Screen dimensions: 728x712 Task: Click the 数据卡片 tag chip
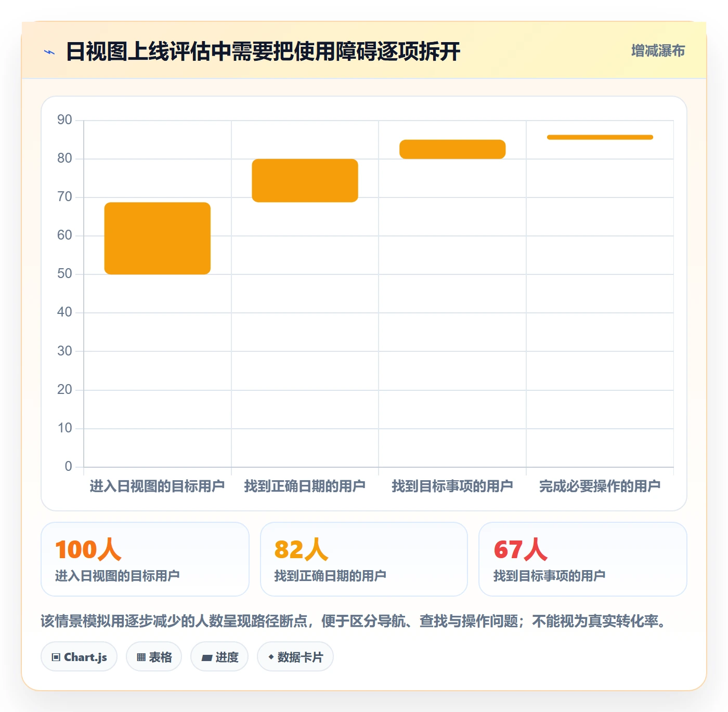295,657
